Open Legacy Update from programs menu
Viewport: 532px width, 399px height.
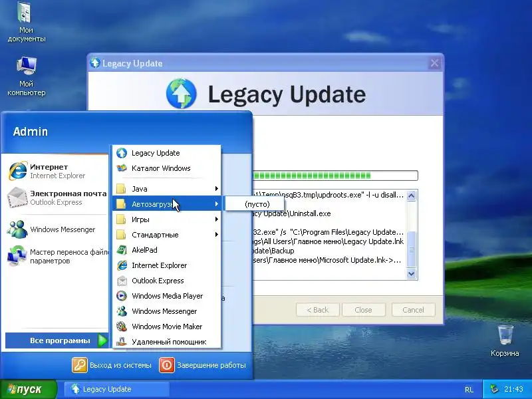click(167, 153)
